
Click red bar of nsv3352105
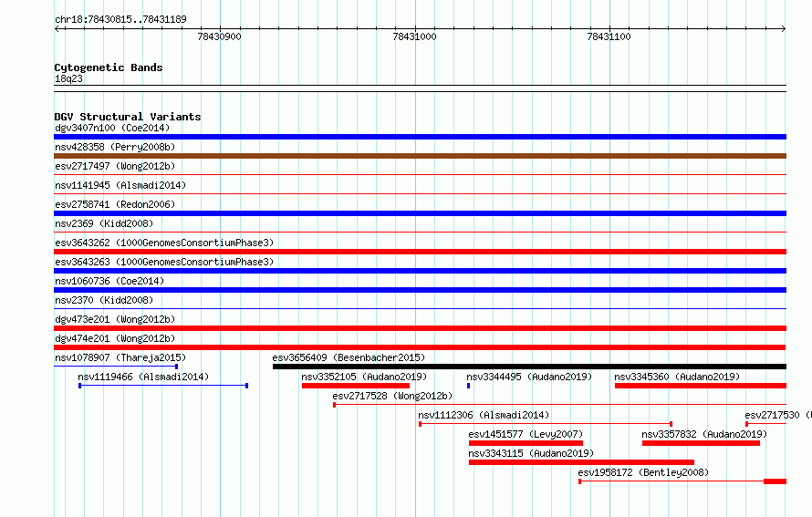(356, 386)
